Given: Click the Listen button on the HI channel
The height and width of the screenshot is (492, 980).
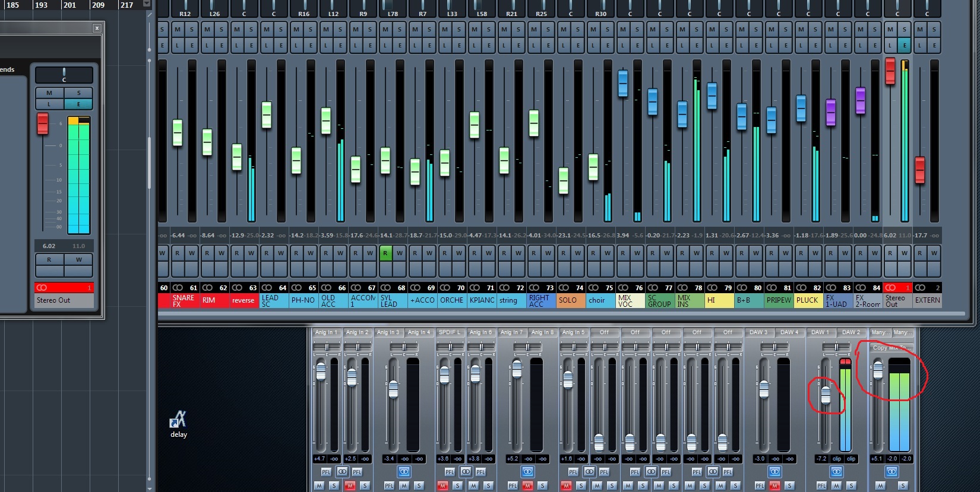Looking at the screenshot, I should 712,45.
